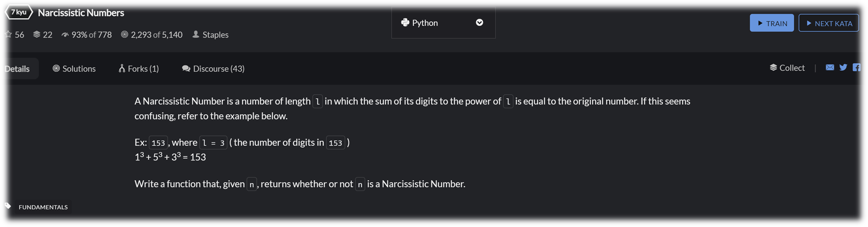
Task: Go to NEXT KATA
Action: [x=829, y=23]
